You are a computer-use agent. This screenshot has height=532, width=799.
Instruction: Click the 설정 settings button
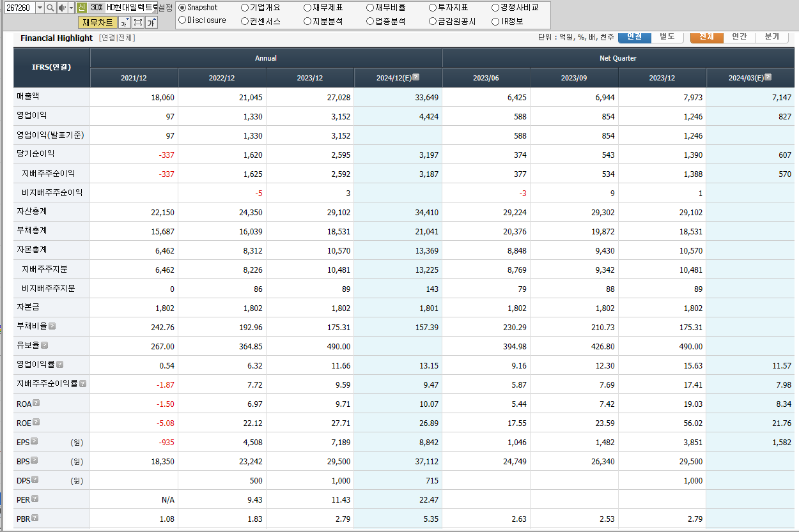tap(165, 8)
